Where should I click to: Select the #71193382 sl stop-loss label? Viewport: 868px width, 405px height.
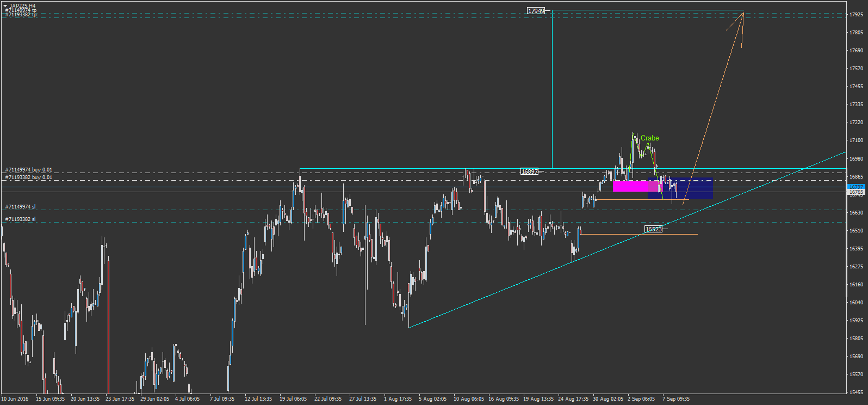[x=20, y=219]
